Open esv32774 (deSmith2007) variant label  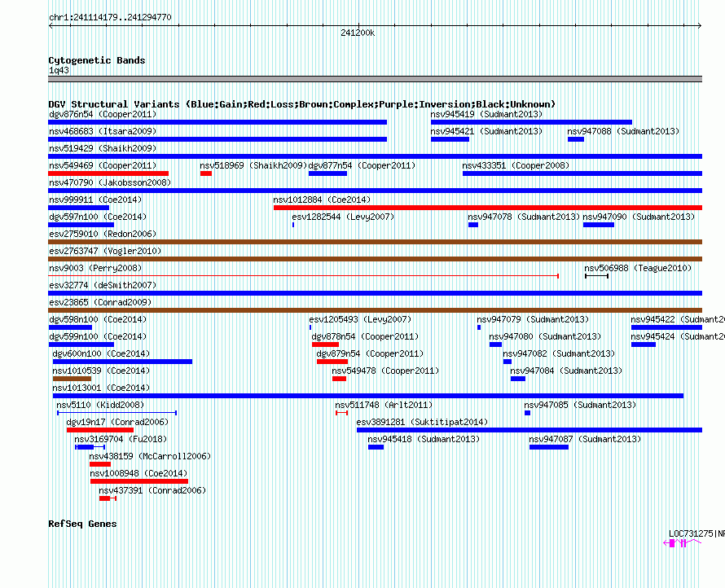tap(103, 285)
